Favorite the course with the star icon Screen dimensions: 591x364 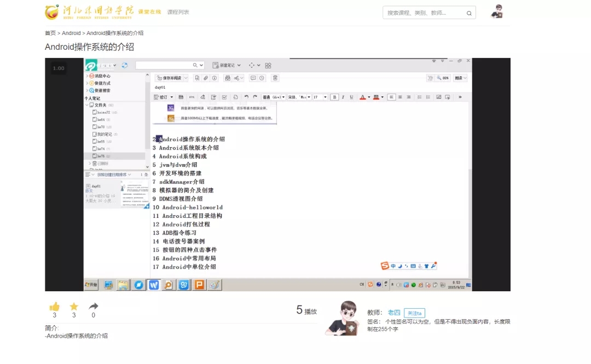(74, 307)
